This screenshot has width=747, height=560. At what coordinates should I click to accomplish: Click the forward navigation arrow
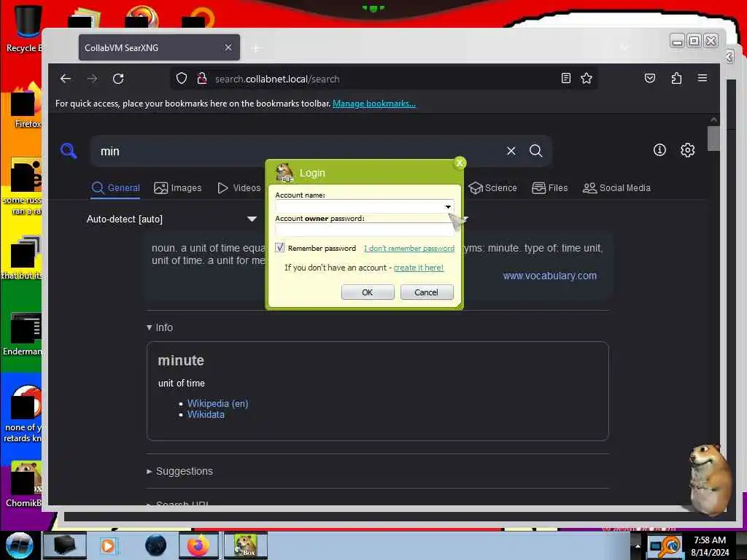[92, 79]
